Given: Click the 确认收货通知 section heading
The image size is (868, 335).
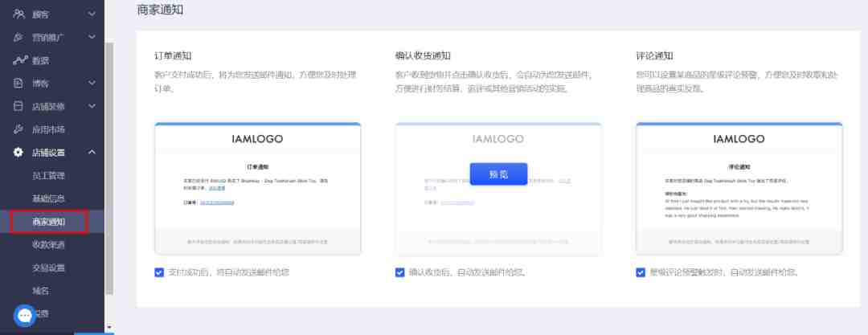Looking at the screenshot, I should point(423,55).
